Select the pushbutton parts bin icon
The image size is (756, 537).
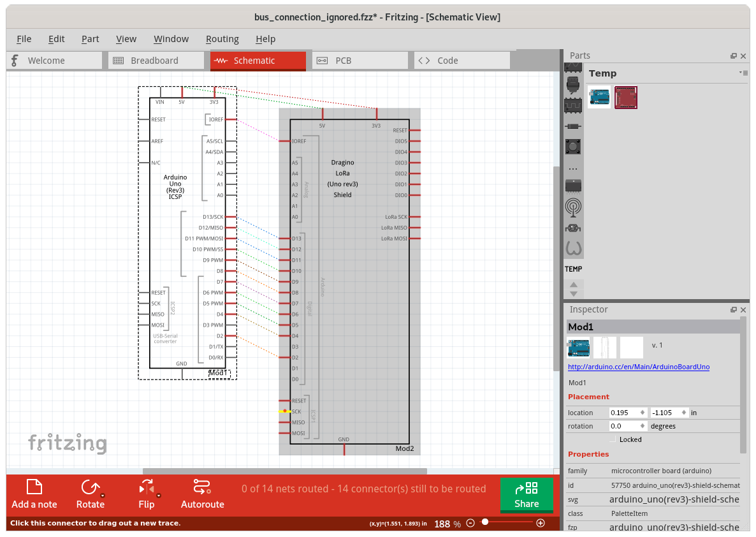tap(573, 147)
